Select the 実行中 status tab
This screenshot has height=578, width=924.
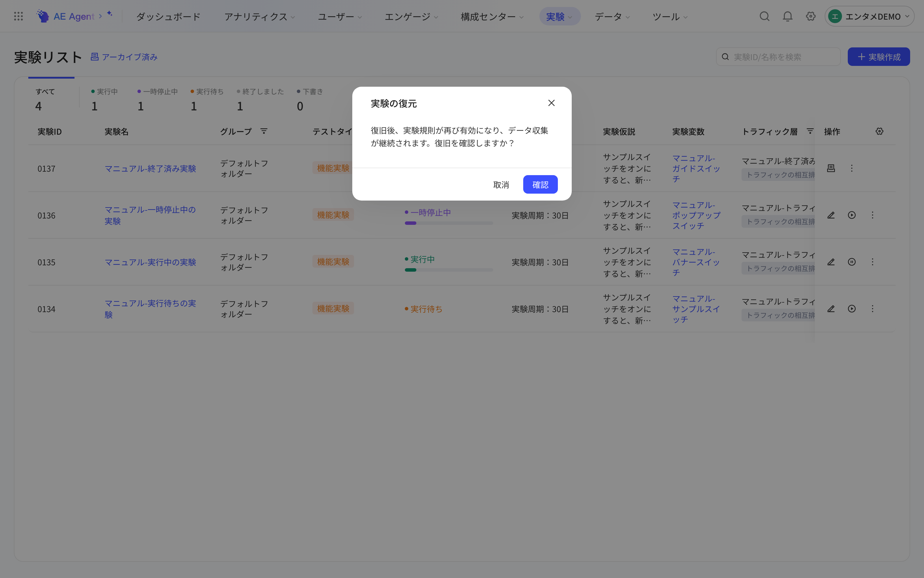click(104, 99)
